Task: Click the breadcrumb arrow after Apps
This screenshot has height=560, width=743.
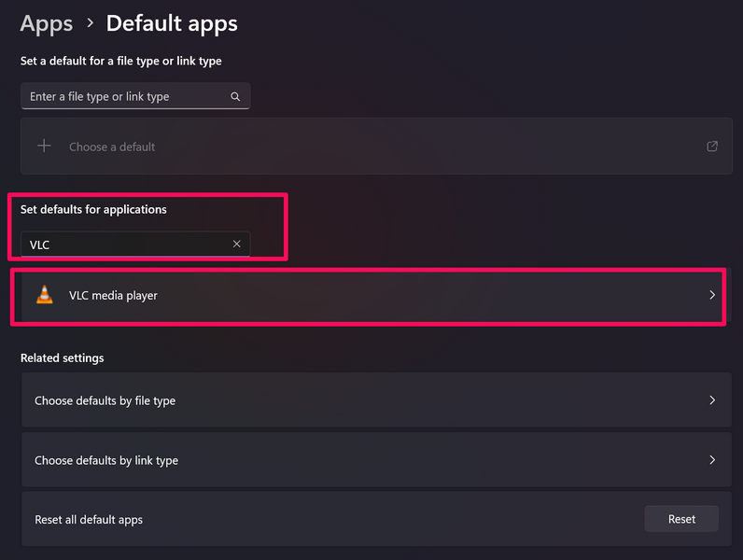Action: (x=90, y=24)
